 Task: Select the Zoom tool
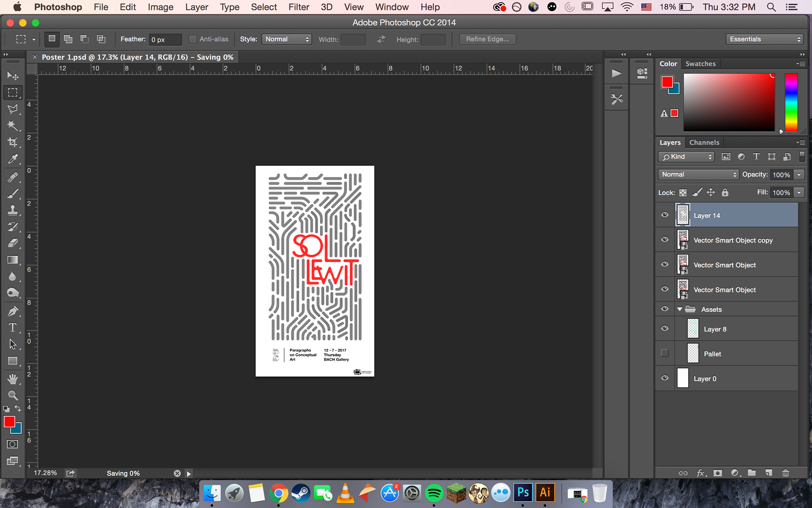point(13,395)
